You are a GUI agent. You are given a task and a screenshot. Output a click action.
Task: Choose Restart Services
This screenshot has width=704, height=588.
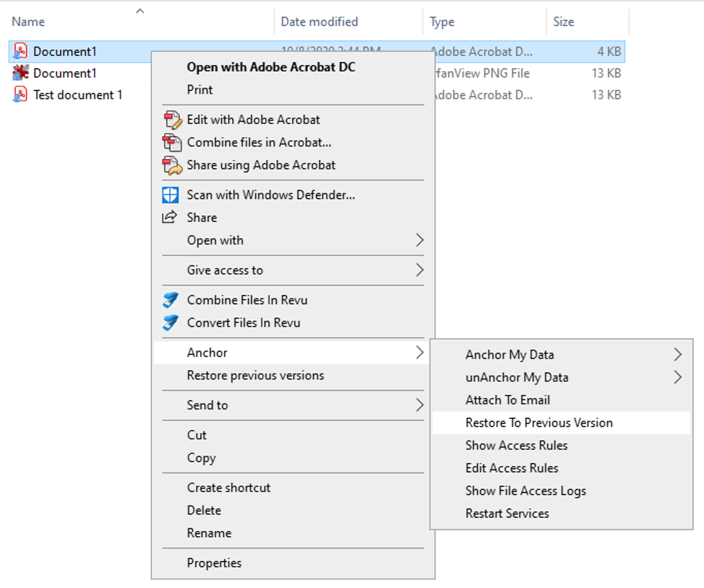coord(562,514)
